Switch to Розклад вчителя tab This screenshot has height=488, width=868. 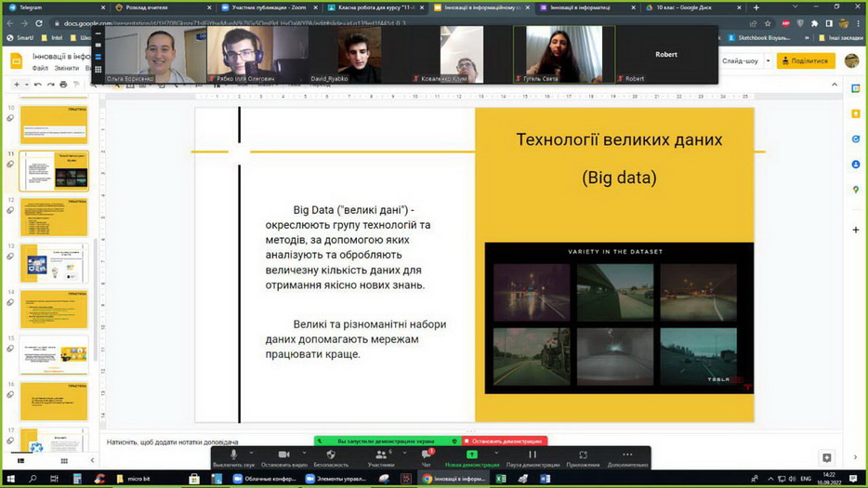point(164,7)
